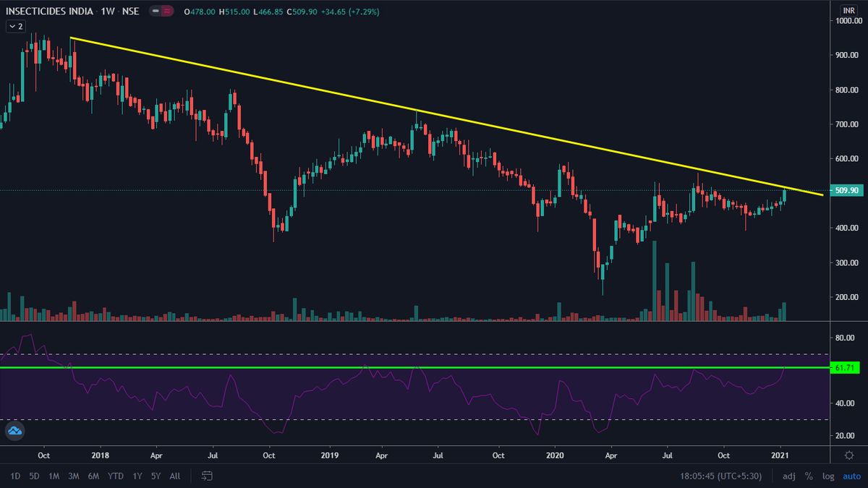
Task: Click the 2020 time axis label
Action: coord(556,455)
